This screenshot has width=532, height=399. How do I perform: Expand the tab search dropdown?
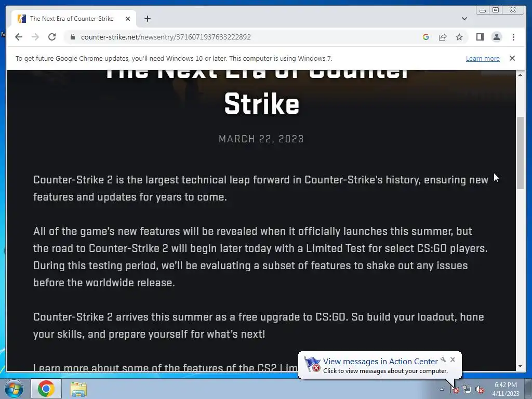[x=464, y=19]
